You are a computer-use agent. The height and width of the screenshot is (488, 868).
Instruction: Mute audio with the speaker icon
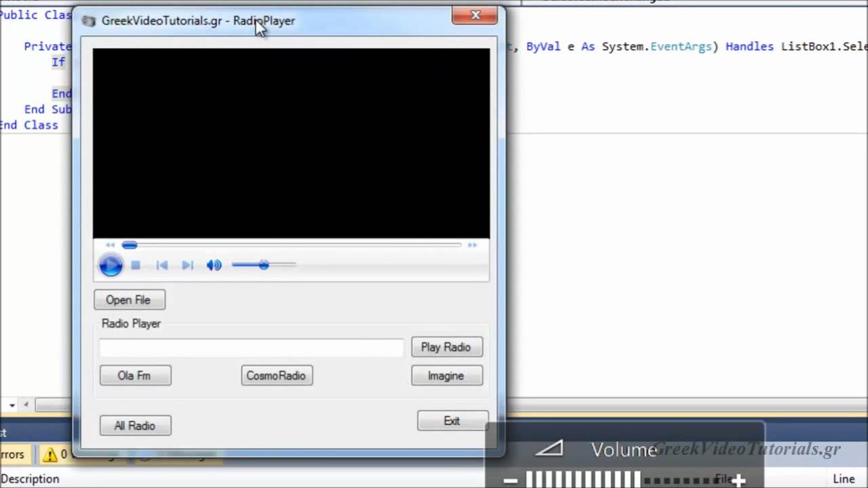pos(214,266)
